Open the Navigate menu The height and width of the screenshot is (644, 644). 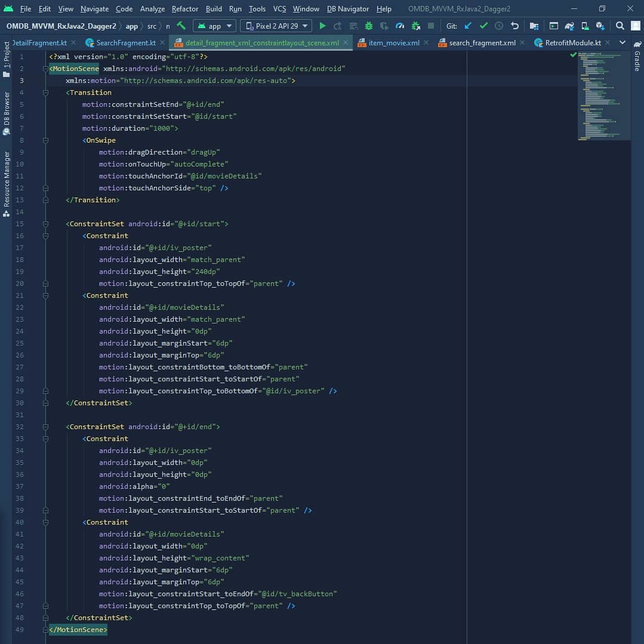[94, 8]
